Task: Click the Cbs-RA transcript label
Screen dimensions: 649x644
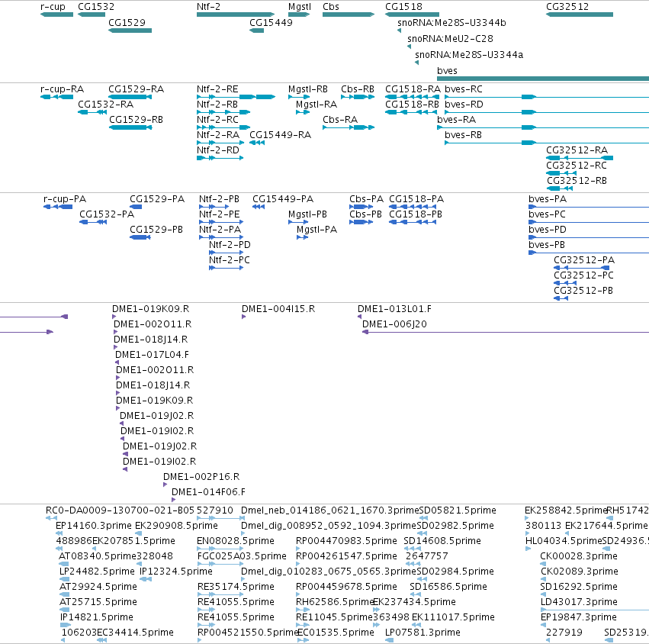Action: tap(340, 120)
